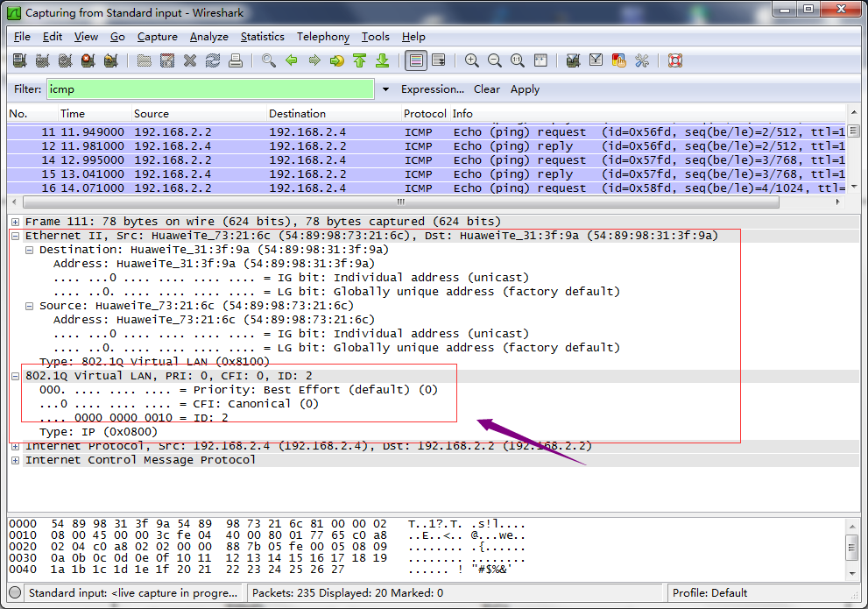Select the 'Type: IP (0x0800)' line
Screen dimensions: 868x609
click(98, 432)
